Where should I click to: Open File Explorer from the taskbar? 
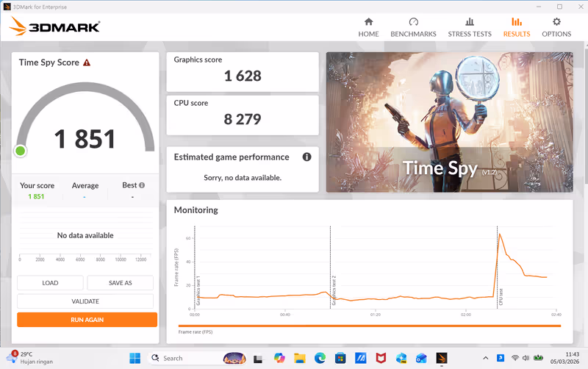click(x=300, y=358)
